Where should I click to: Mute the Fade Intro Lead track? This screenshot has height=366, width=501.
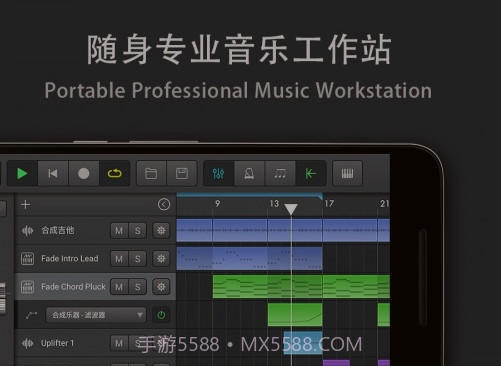point(119,259)
